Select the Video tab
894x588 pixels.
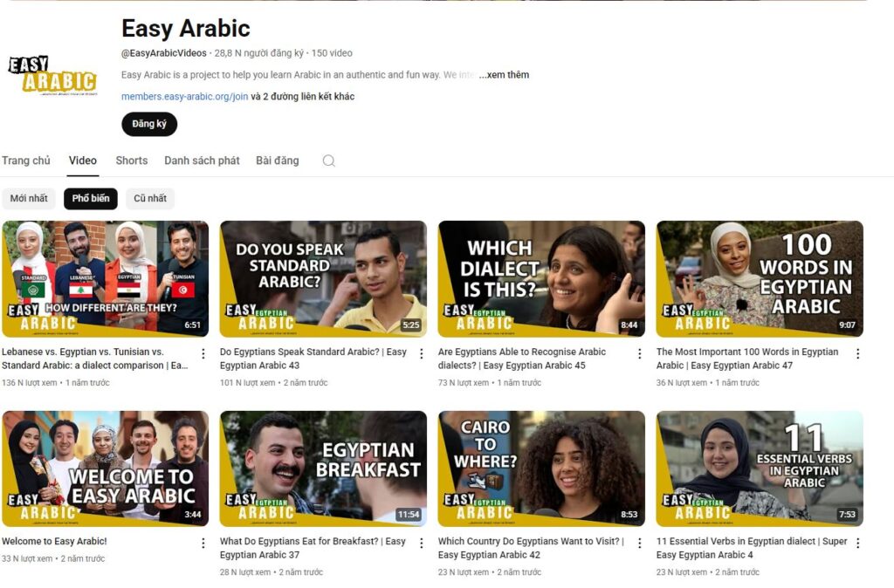pos(83,161)
